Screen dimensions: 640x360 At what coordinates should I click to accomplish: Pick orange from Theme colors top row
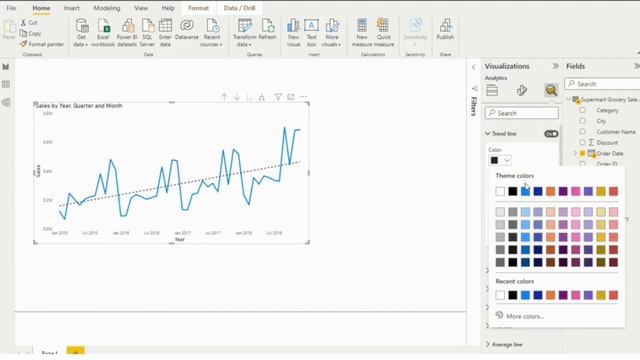pos(551,191)
